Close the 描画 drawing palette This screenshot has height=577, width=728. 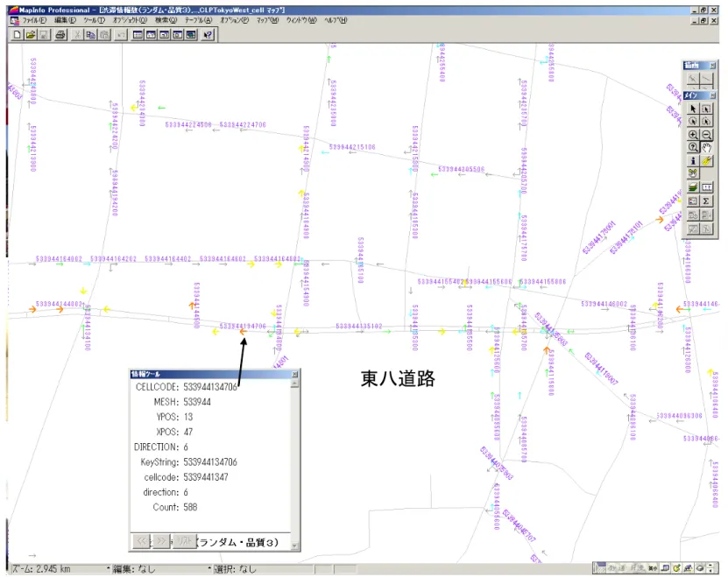click(713, 66)
